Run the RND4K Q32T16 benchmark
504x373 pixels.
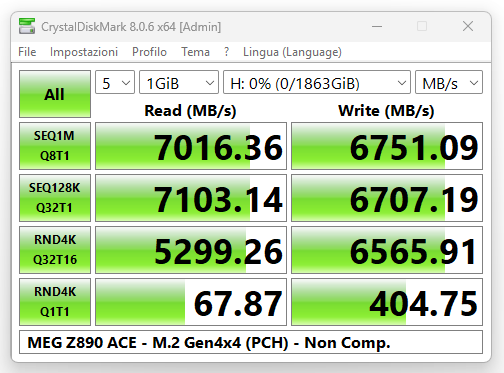[x=55, y=250]
